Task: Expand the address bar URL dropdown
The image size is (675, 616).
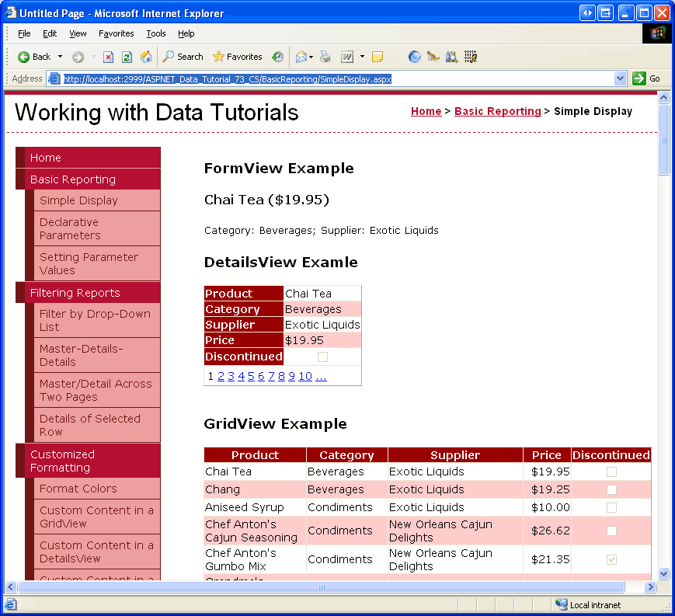Action: tap(620, 78)
